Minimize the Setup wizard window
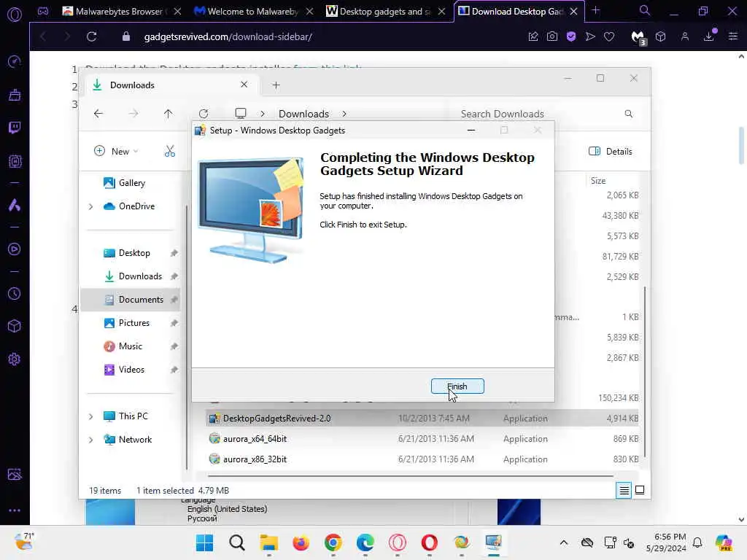The height and width of the screenshot is (560, 747). [471, 131]
